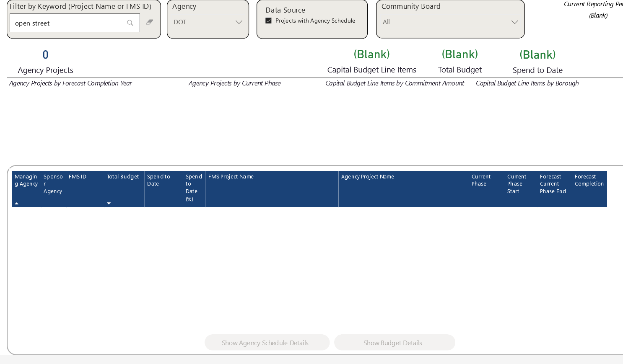Click the descending sort arrow under Total Budget
The width and height of the screenshot is (623, 364).
tap(109, 203)
